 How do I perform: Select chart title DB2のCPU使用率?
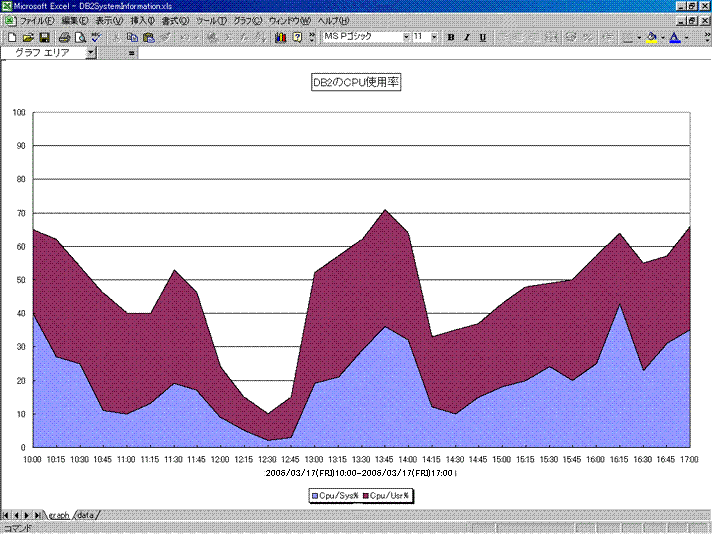click(356, 82)
